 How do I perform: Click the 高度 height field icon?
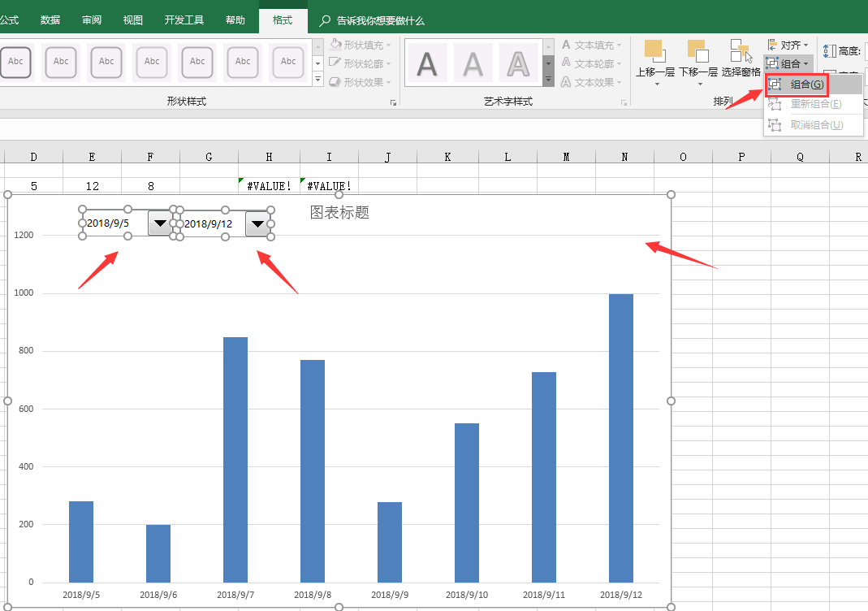tap(829, 51)
